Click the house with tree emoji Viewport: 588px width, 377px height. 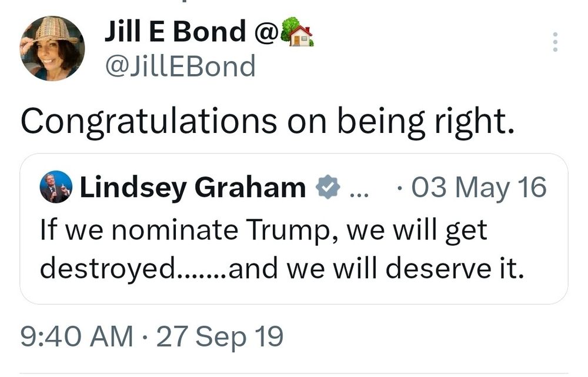(297, 32)
